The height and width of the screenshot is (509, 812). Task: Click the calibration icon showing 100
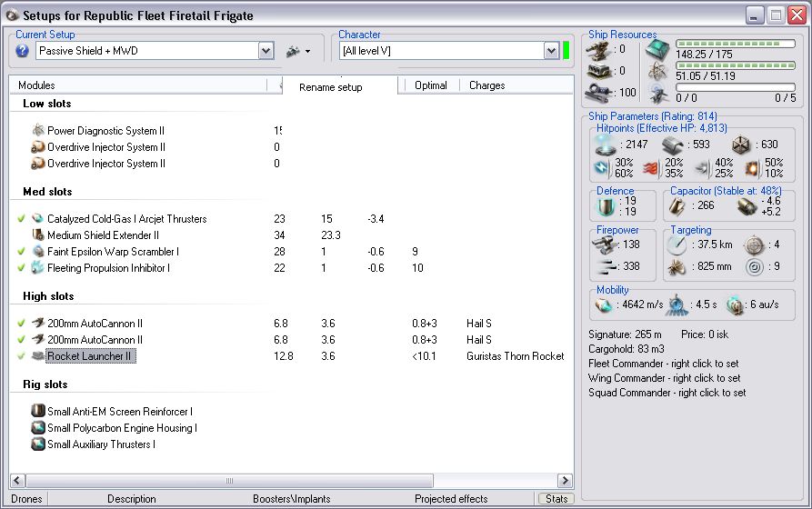point(598,94)
